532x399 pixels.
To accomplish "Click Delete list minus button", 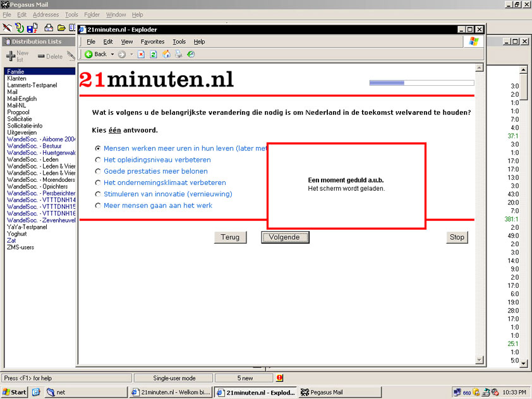I will pyautogui.click(x=50, y=56).
